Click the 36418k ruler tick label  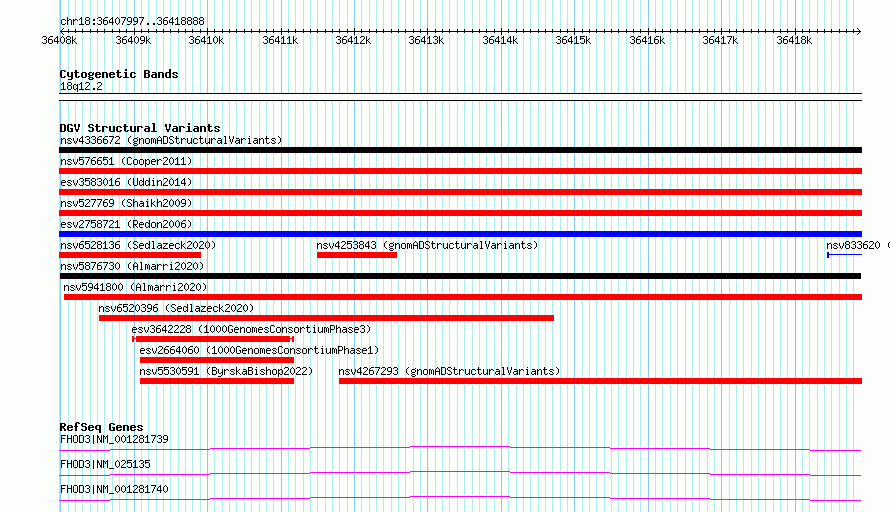click(794, 40)
